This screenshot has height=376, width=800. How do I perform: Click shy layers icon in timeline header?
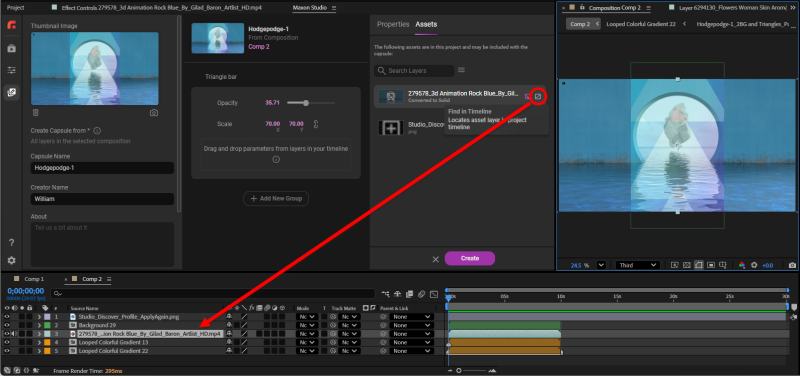[397, 294]
